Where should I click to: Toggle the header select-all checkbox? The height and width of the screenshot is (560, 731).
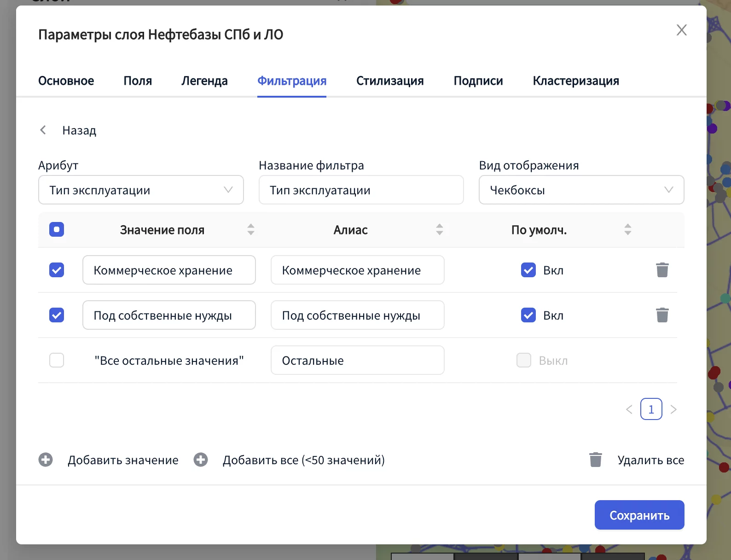57,229
